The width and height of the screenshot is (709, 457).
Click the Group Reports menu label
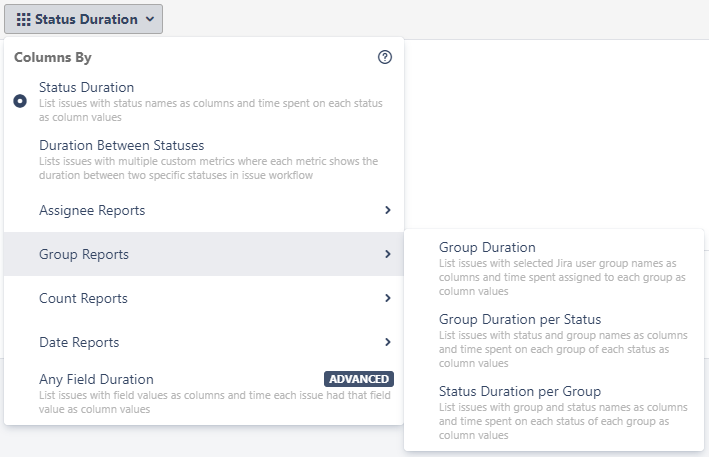[84, 255]
